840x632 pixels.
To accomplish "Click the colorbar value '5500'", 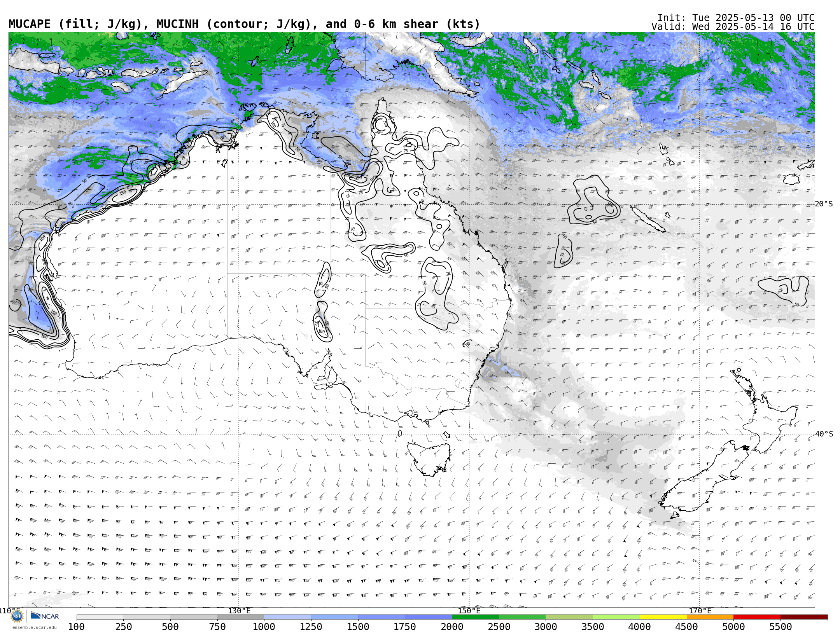I will 780,627.
